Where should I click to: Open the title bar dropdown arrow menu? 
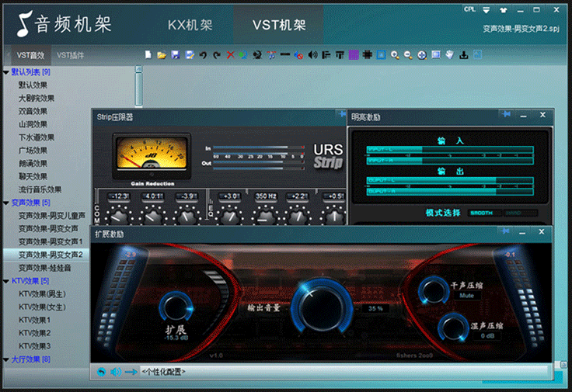pyautogui.click(x=487, y=10)
